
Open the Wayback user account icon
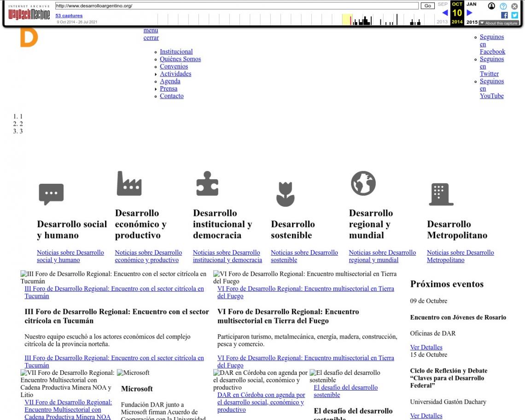pyautogui.click(x=491, y=6)
